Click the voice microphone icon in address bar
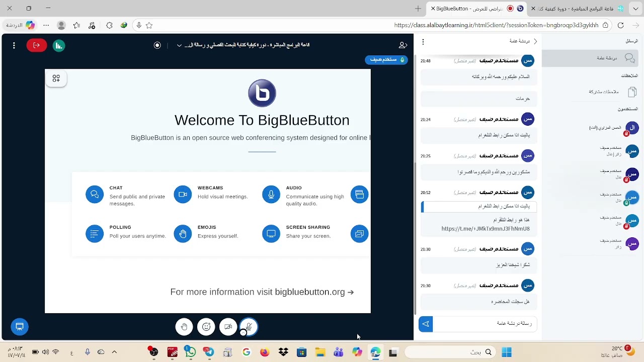 [139, 25]
